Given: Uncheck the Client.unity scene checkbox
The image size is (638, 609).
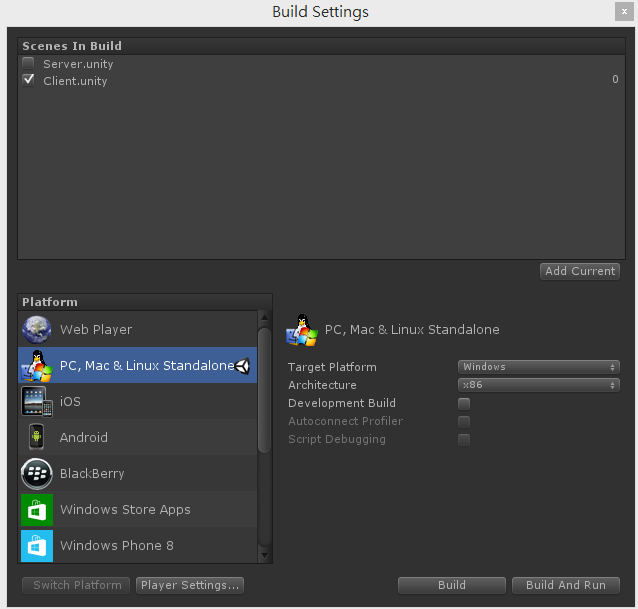Looking at the screenshot, I should tap(28, 80).
